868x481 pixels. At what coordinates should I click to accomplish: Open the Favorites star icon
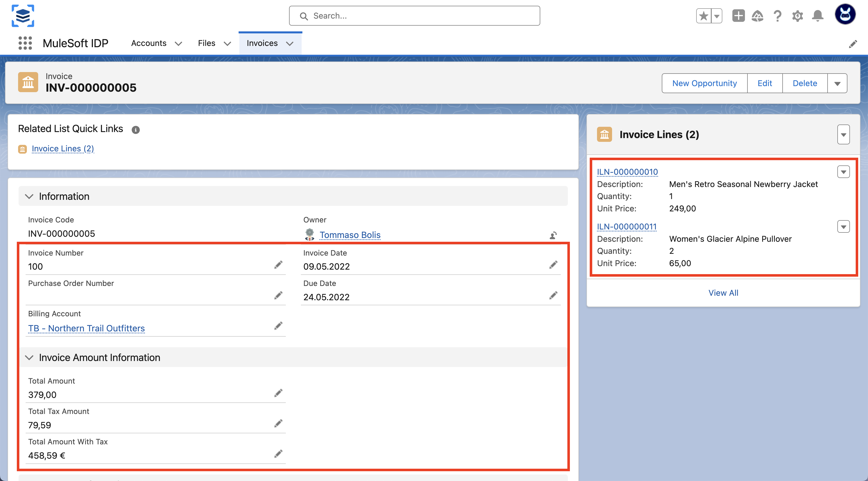tap(703, 16)
